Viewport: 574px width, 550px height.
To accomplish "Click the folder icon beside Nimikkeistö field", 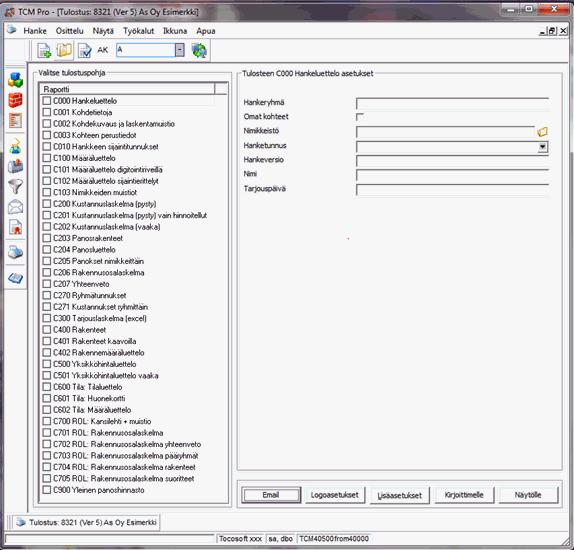I will point(542,131).
